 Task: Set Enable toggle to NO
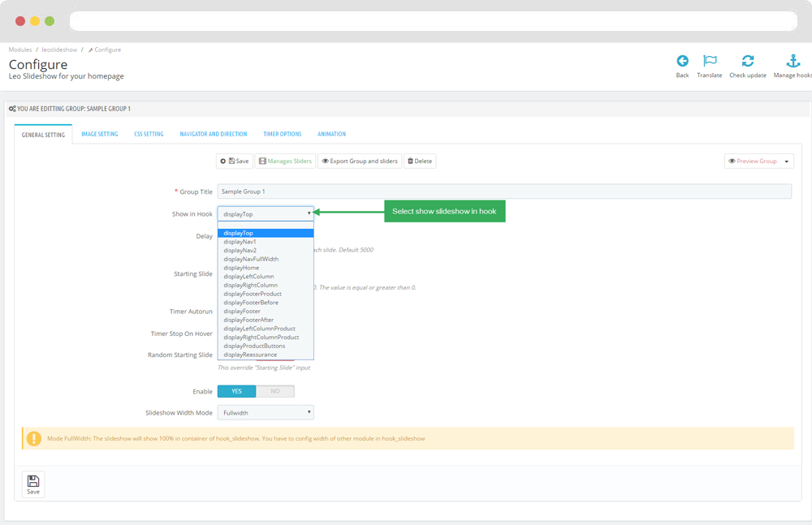click(275, 391)
